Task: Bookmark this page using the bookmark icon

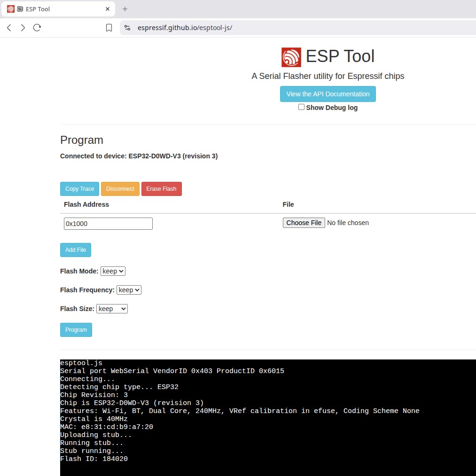Action: (x=109, y=28)
